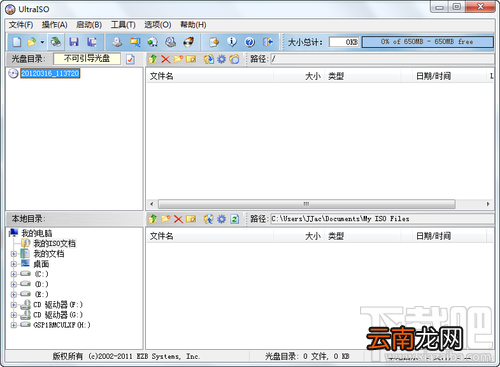Click the Mount to virtual drive icon
The image size is (500, 367).
[153, 42]
